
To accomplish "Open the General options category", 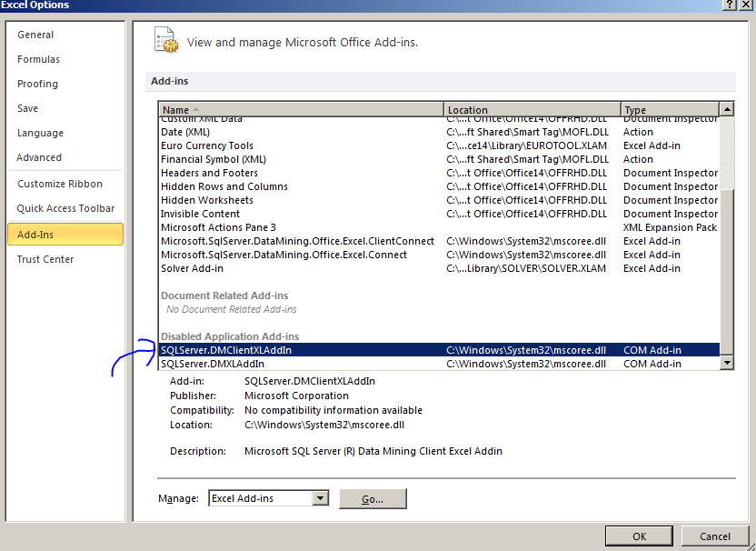I will [x=35, y=34].
